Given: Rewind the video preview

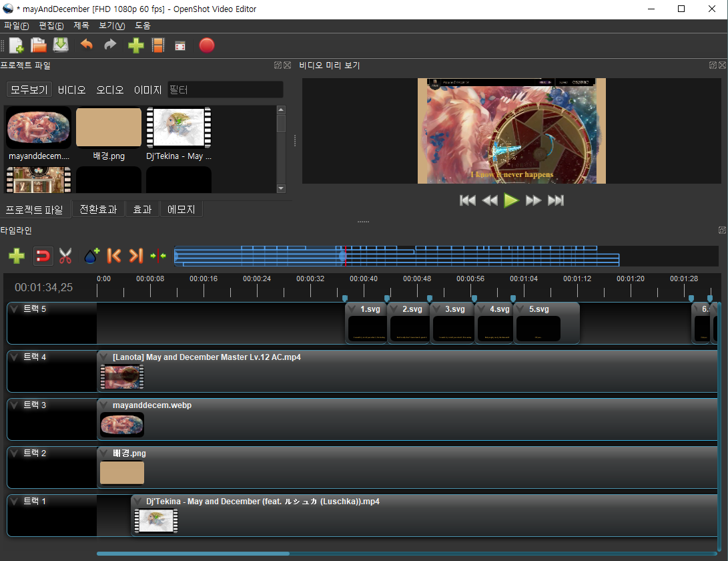Looking at the screenshot, I should (490, 200).
